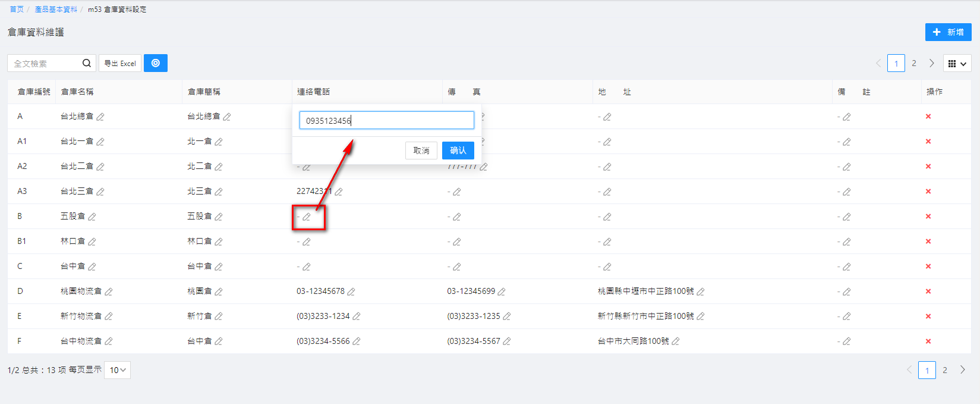Click 產品基本資料 breadcrumb link

point(56,10)
